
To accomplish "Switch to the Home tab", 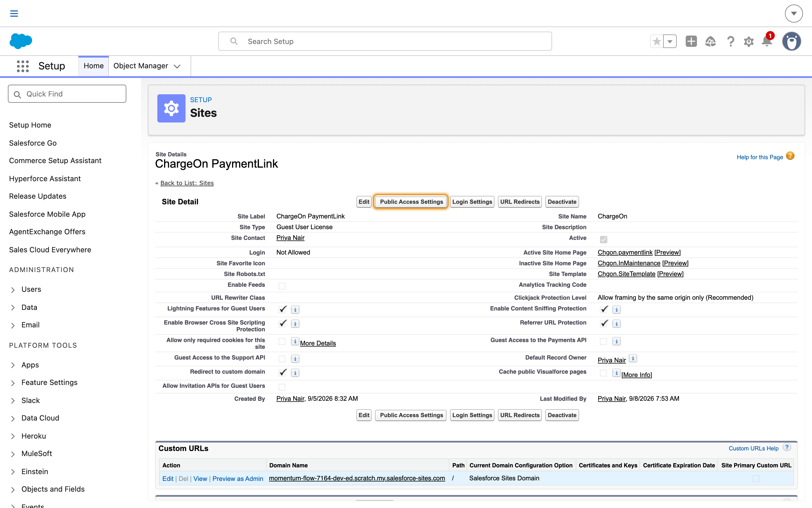I will (94, 66).
